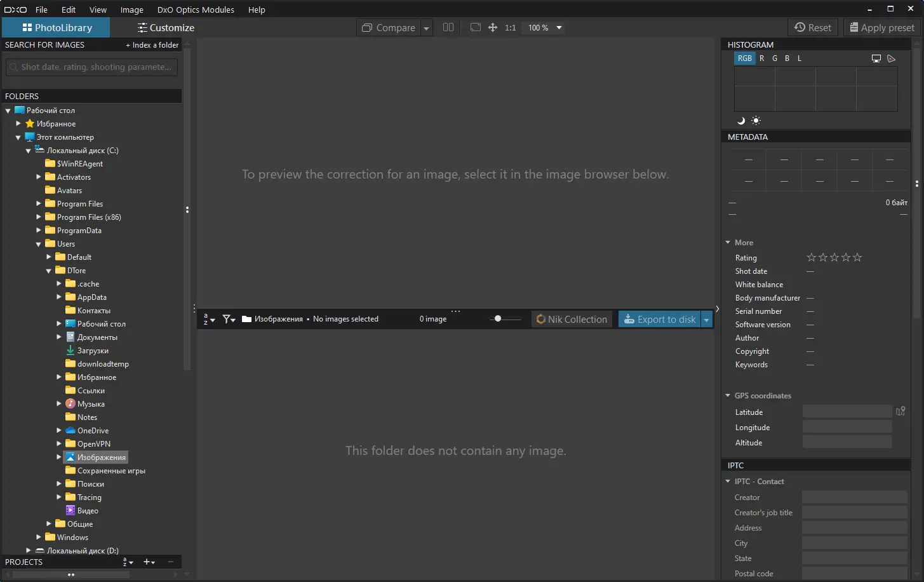
Task: Select RGB histogram channel
Action: 745,58
